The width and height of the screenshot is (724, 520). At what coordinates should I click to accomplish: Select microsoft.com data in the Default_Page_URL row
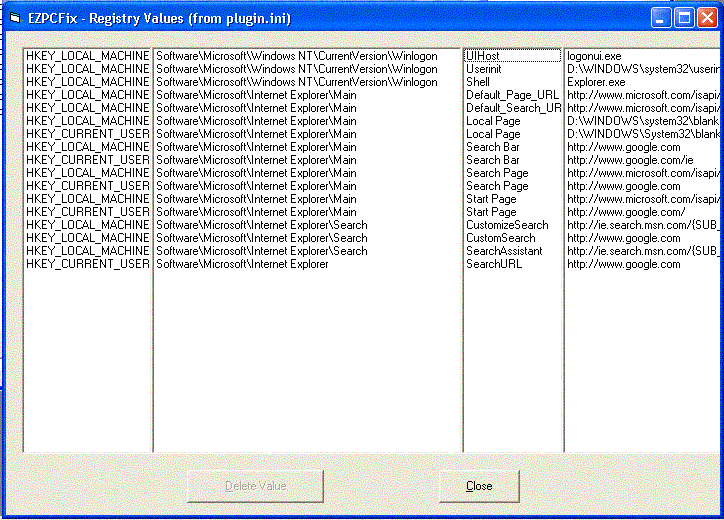point(643,95)
